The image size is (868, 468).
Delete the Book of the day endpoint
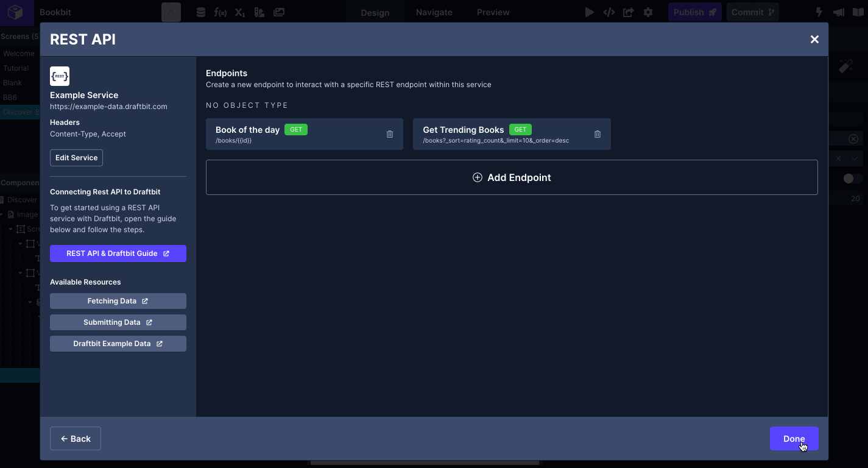pyautogui.click(x=390, y=134)
